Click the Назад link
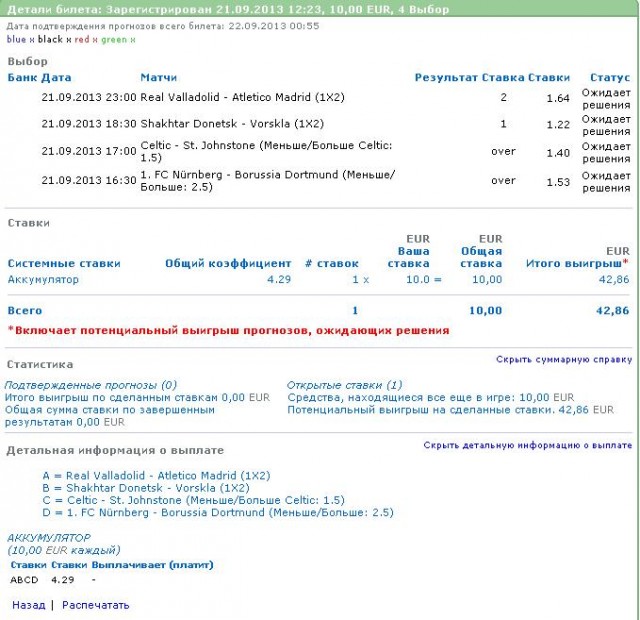The height and width of the screenshot is (620, 640). [28, 605]
